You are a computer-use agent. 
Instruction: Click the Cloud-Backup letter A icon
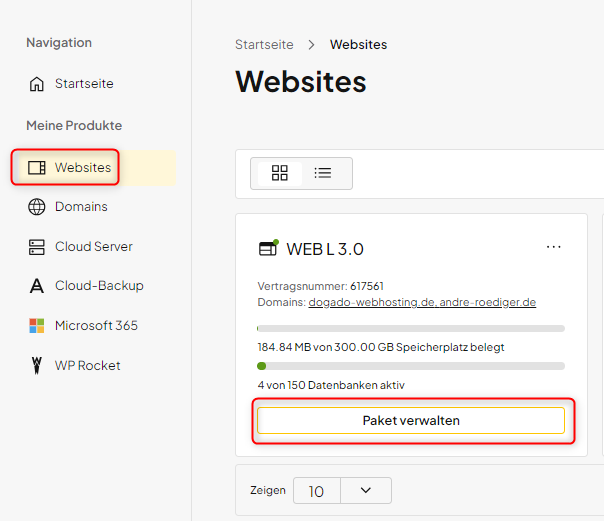point(37,286)
